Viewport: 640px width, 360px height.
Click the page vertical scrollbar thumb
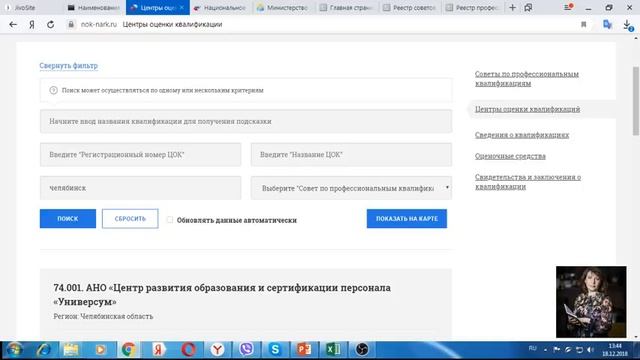636,100
